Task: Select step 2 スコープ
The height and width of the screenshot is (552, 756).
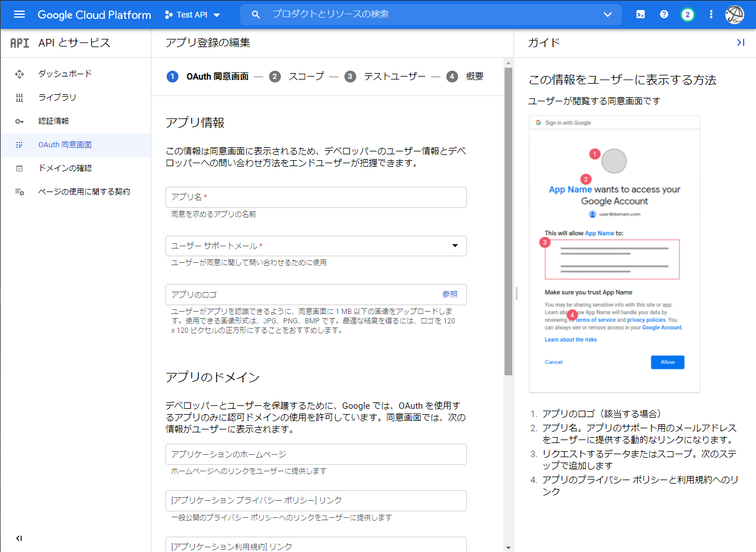Action: [296, 77]
